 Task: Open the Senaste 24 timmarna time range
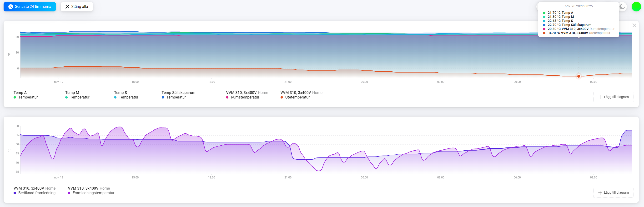click(30, 7)
